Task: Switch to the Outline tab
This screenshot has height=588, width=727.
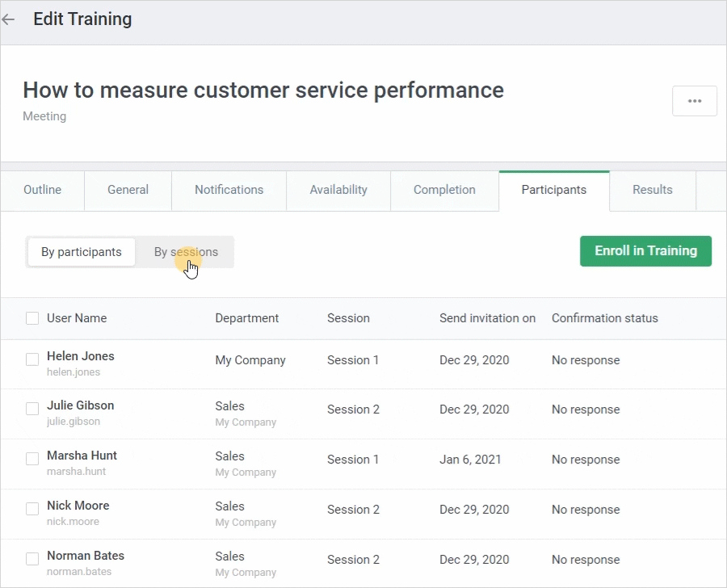Action: 42,190
